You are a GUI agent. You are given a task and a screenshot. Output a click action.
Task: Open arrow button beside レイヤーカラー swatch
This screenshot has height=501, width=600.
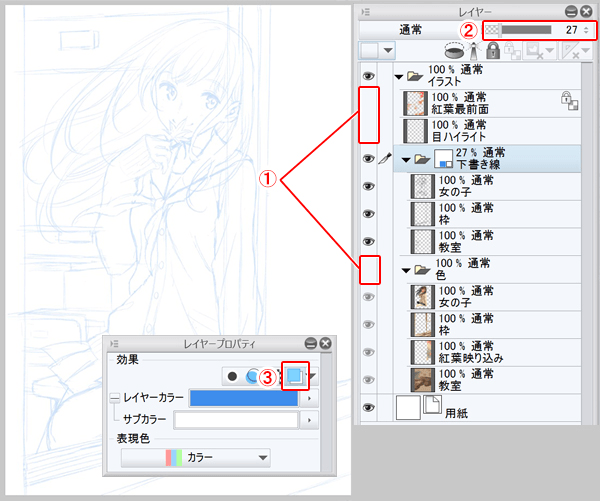coord(309,398)
